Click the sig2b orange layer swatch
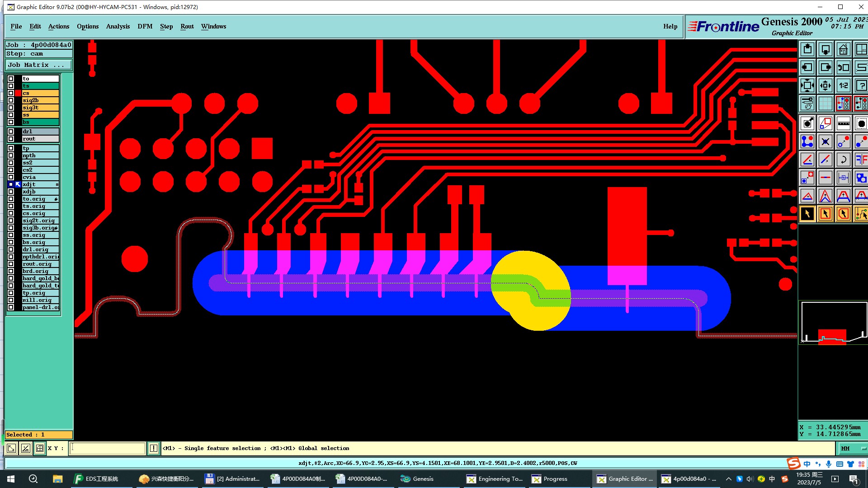868x488 pixels. point(40,100)
